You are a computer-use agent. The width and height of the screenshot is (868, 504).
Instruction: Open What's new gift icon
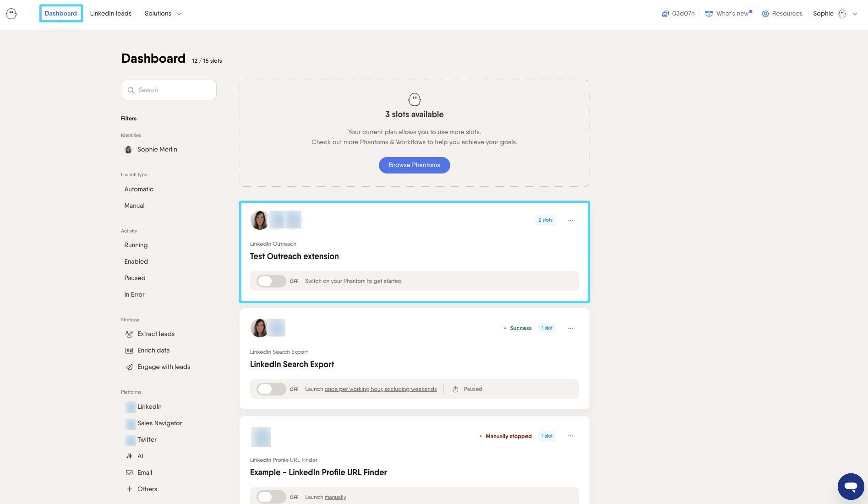709,14
